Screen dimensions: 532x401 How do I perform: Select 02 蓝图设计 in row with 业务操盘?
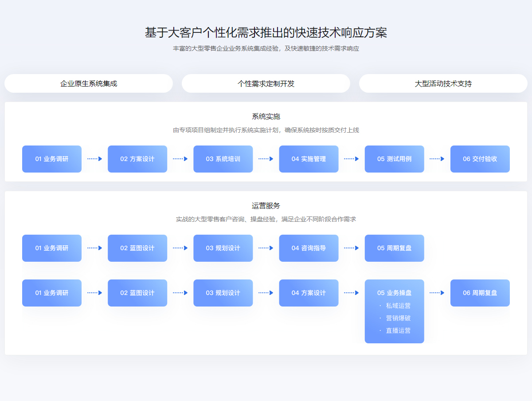[x=137, y=293]
